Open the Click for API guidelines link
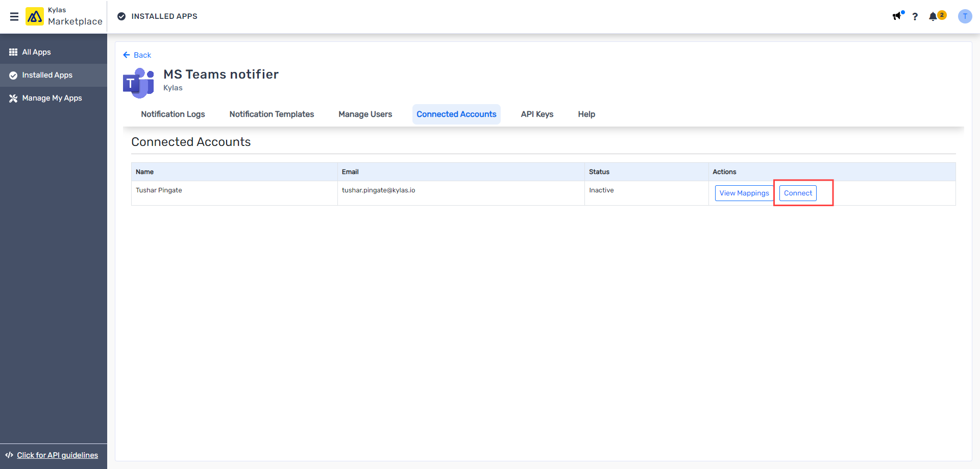Screen dimensions: 980x469 click(57, 455)
